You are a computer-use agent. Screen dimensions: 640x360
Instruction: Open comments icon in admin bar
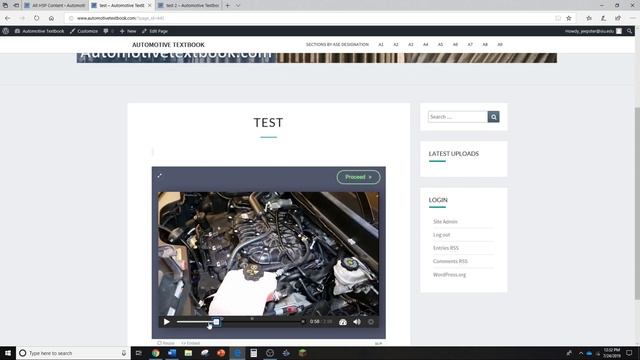click(108, 31)
